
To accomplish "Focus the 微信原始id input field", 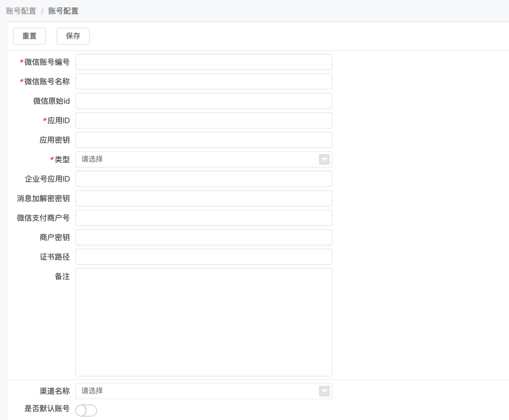I will (x=204, y=101).
